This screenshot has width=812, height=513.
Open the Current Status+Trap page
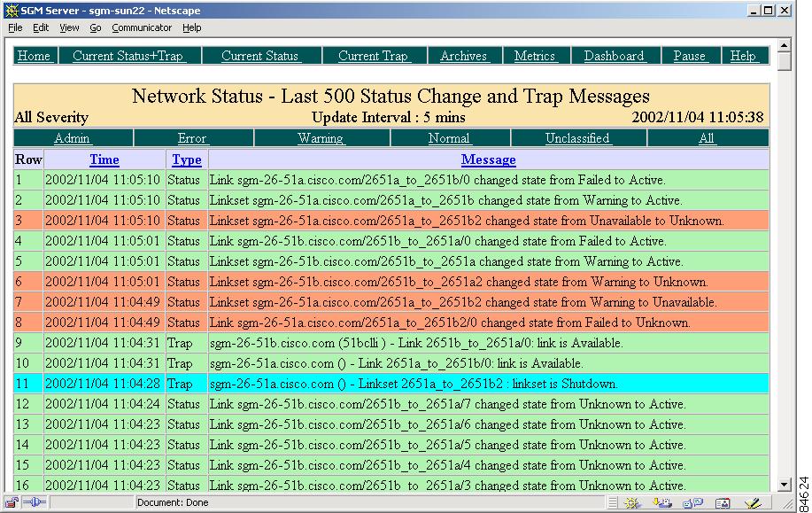point(128,56)
